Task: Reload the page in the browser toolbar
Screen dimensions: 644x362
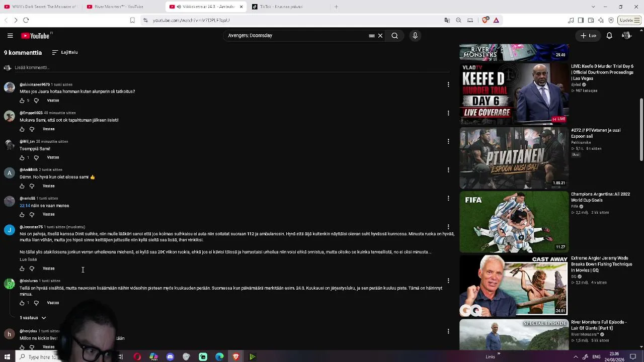Action: (26, 20)
